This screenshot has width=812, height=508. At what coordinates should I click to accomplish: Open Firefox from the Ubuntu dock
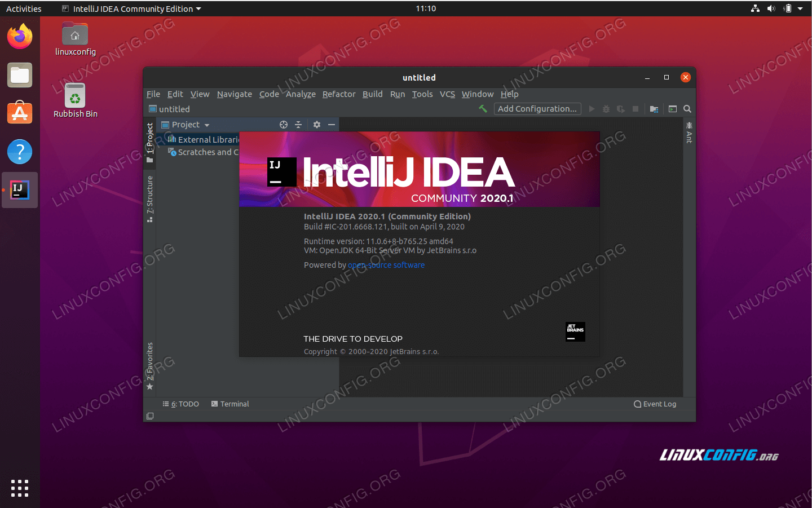20,37
